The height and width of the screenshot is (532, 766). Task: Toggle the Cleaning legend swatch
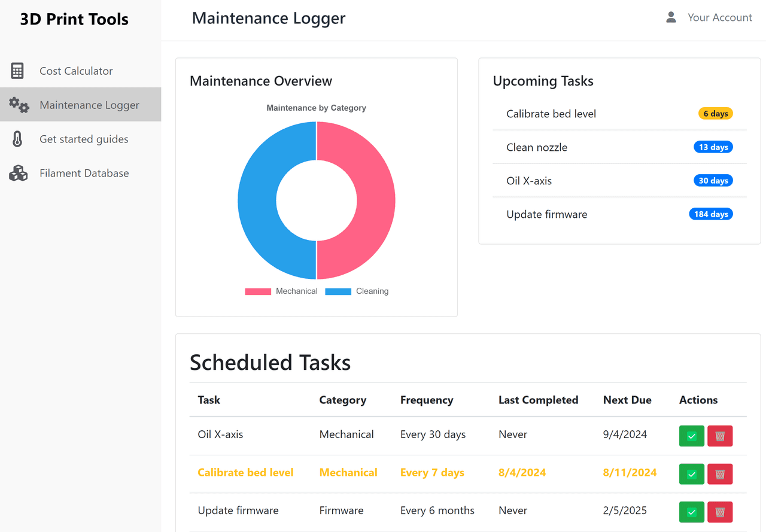(338, 291)
